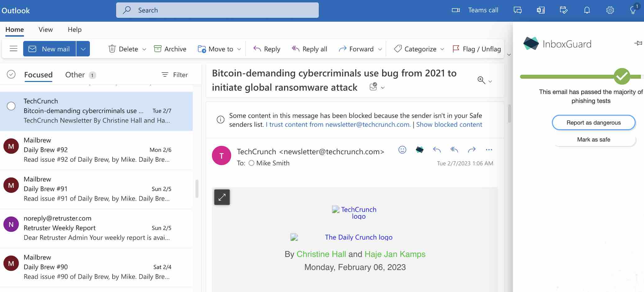Click the Delete trash icon
The height and width of the screenshot is (292, 644).
[x=112, y=49]
